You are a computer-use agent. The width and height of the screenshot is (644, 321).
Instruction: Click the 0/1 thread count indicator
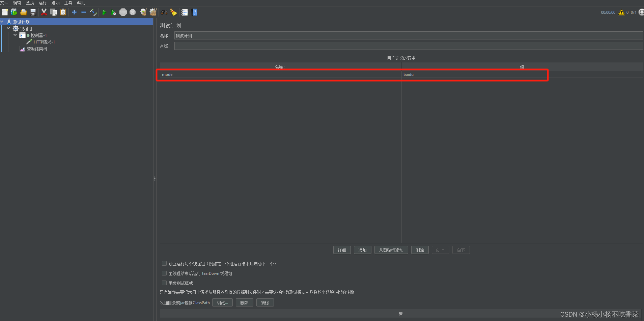coord(634,12)
